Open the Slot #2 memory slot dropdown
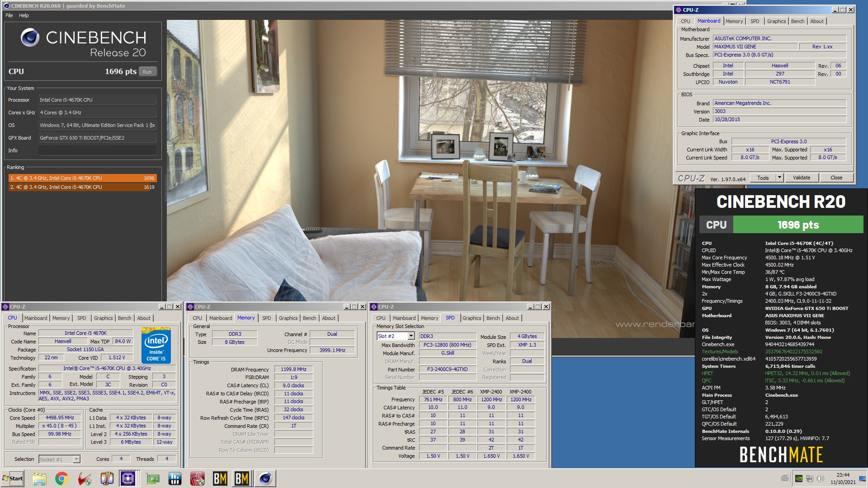Image resolution: width=868 pixels, height=488 pixels. [x=411, y=336]
